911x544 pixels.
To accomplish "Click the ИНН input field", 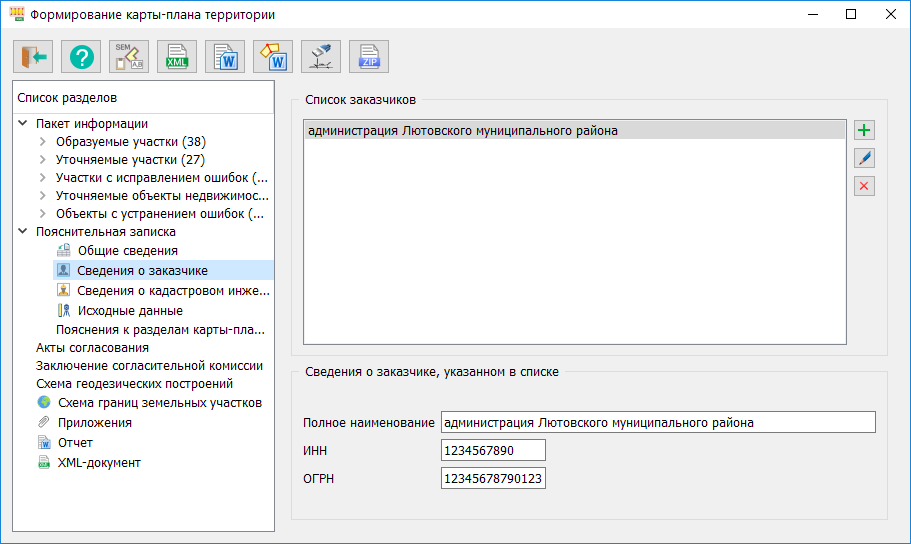I will point(492,451).
